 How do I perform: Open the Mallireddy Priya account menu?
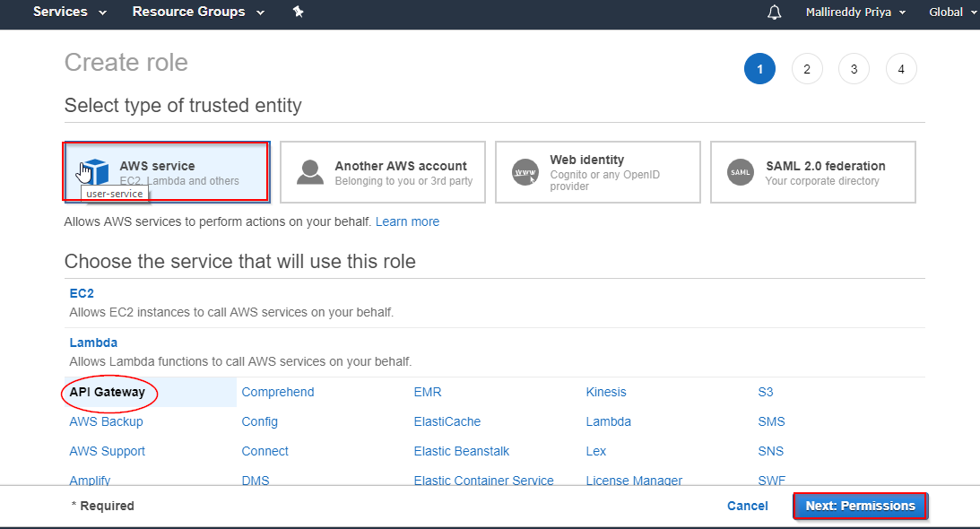854,13
